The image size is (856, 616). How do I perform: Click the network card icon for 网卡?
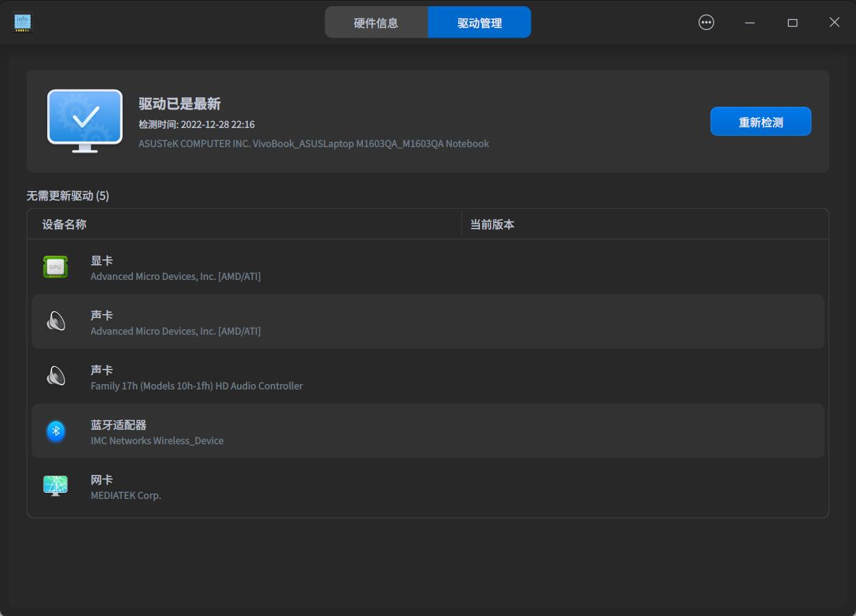pyautogui.click(x=55, y=486)
